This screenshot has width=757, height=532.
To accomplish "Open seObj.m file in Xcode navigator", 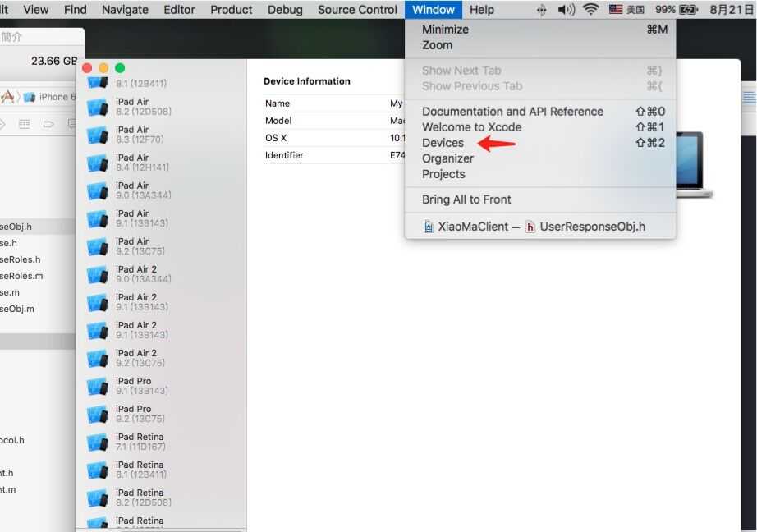I will click(x=17, y=309).
